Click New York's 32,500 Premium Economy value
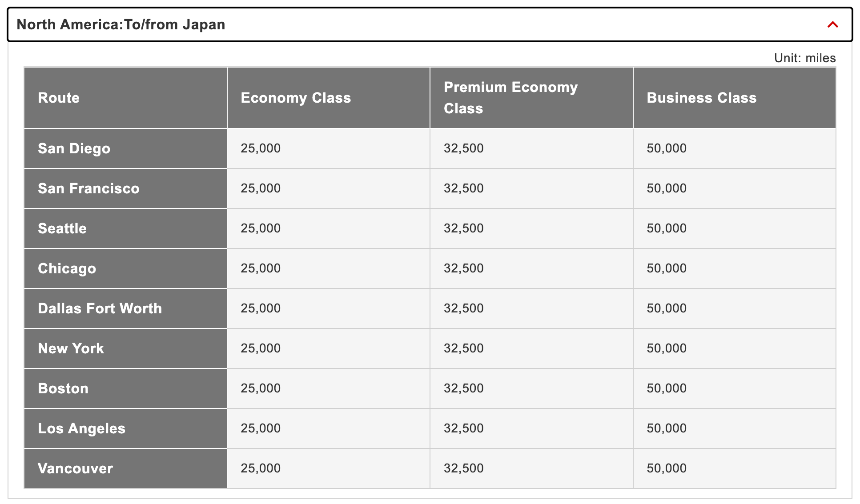Viewport: 860px width, 504px height. click(464, 348)
